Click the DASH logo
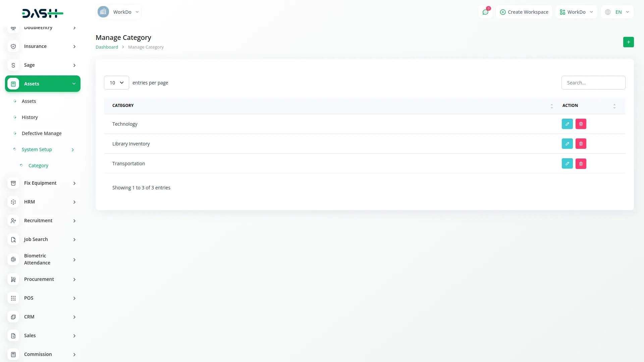The height and width of the screenshot is (362, 644). [x=43, y=13]
